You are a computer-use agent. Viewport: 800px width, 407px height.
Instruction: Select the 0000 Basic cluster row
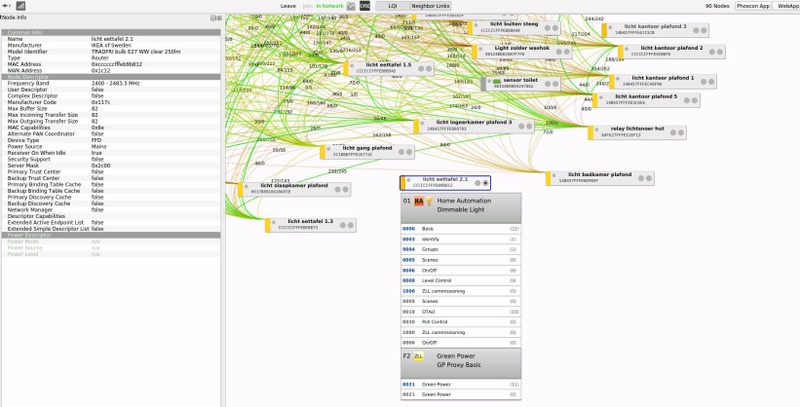(x=461, y=229)
